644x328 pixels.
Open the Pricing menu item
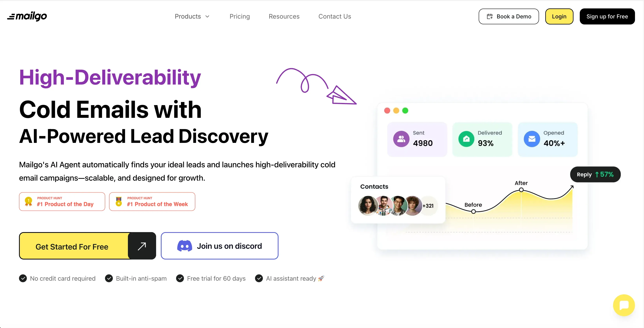(x=240, y=16)
